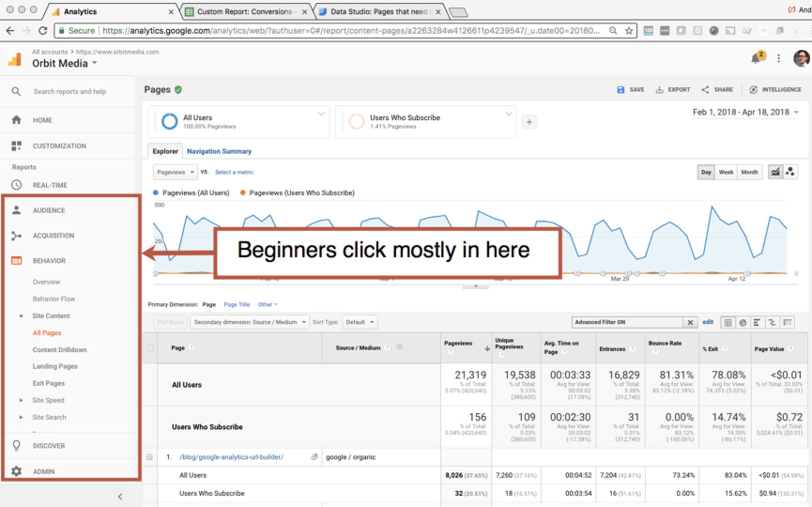
Task: Add a new segment with plus button
Action: point(529,122)
